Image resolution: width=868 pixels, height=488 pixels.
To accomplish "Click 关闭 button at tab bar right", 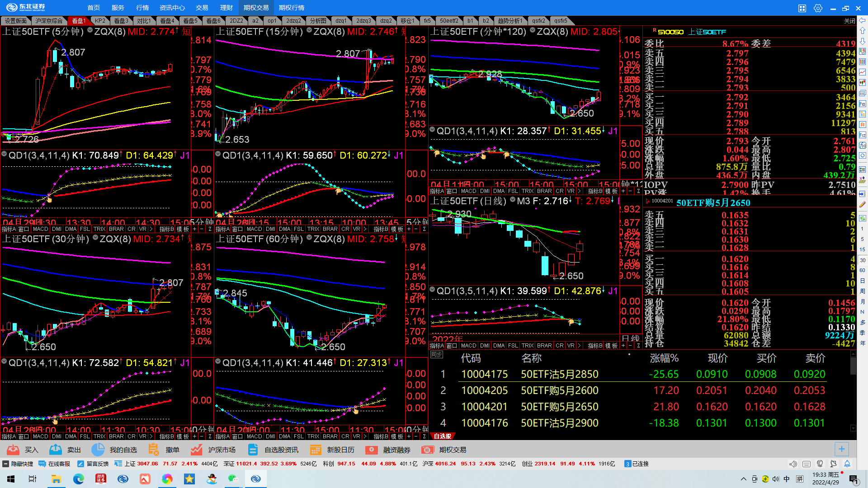I will [x=849, y=21].
